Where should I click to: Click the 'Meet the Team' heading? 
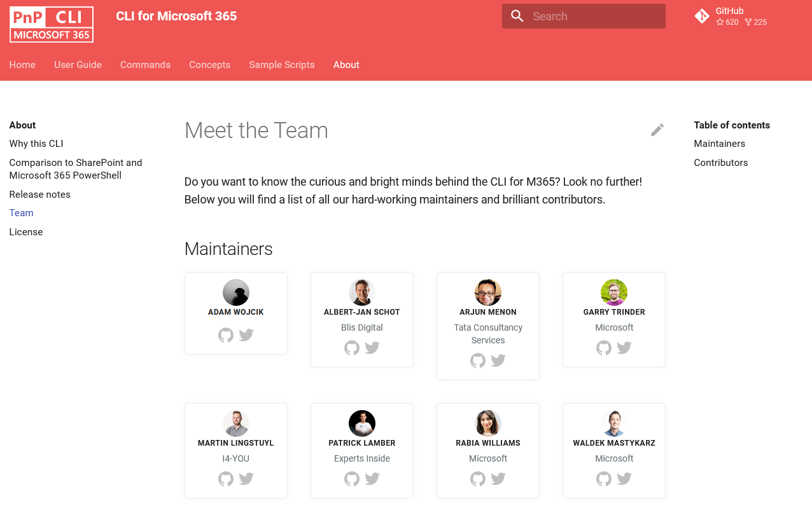tap(256, 130)
